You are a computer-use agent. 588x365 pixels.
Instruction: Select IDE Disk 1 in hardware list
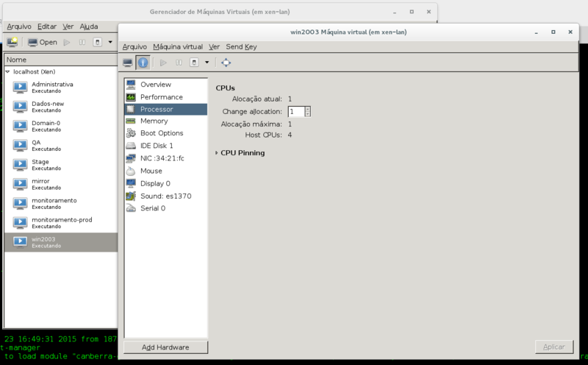[166, 146]
